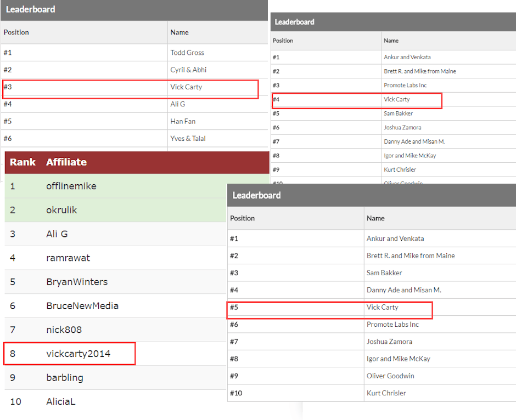Click the BruceNewMedia affiliate name

pyautogui.click(x=82, y=306)
